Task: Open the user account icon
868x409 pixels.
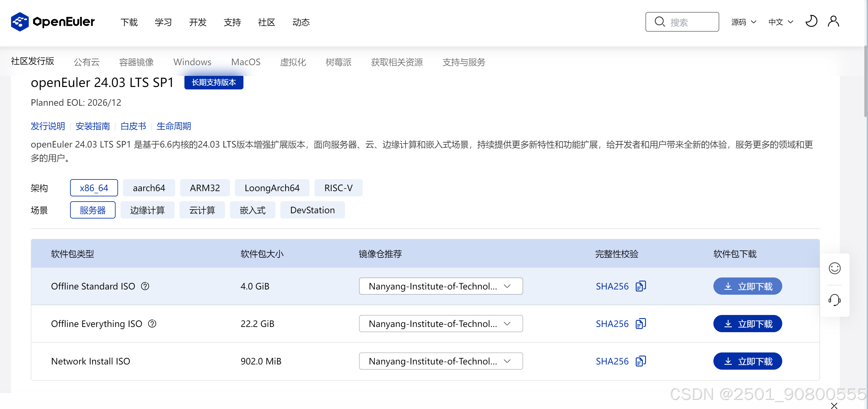Action: coord(833,21)
